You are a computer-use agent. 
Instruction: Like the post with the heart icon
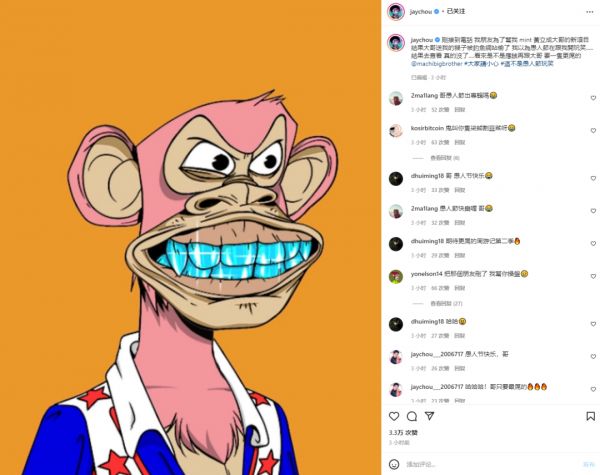394,416
